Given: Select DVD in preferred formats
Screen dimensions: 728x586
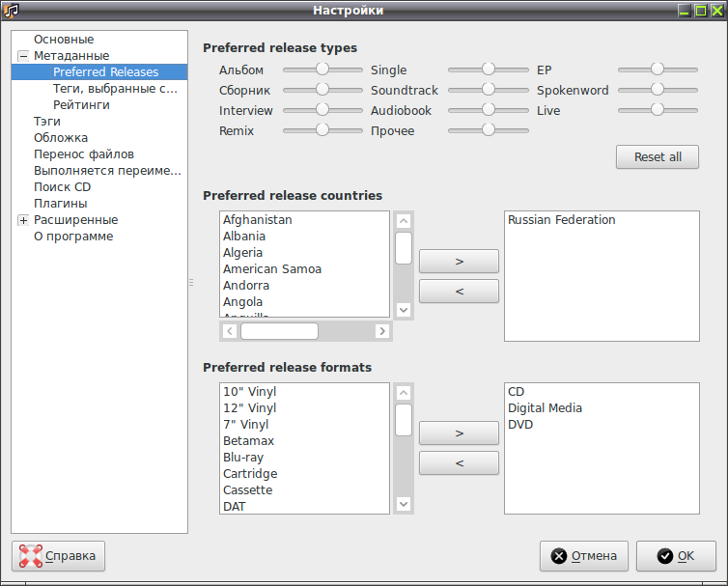Looking at the screenshot, I should click(602, 425).
